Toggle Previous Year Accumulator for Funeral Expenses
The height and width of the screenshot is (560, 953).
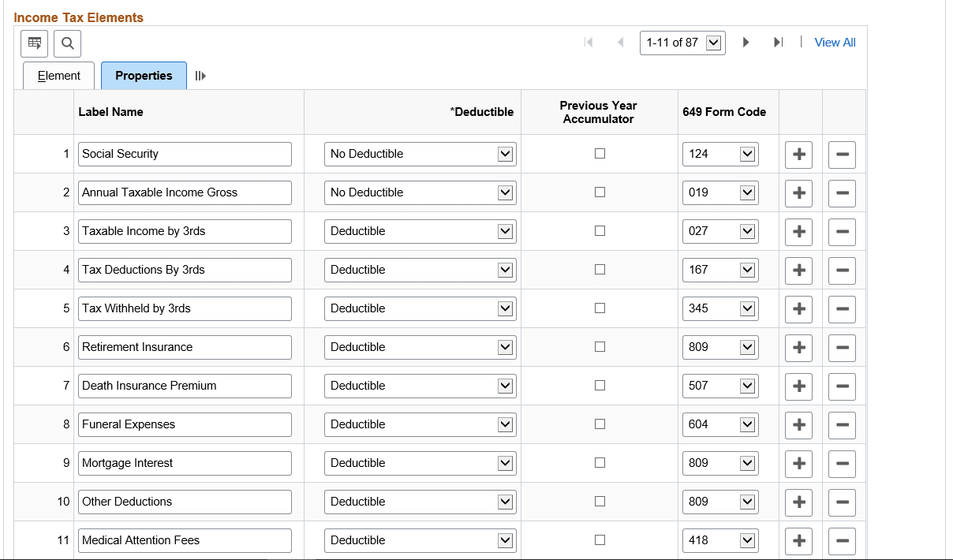[x=600, y=424]
